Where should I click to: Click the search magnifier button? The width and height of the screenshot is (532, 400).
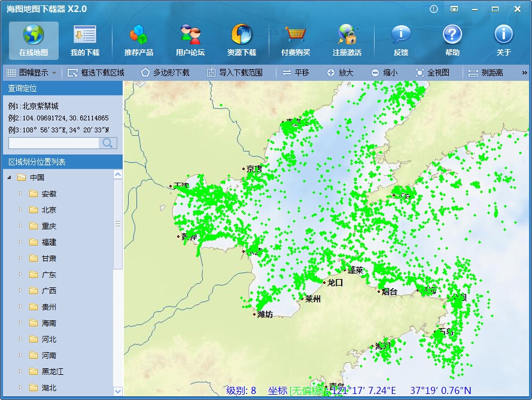(108, 143)
